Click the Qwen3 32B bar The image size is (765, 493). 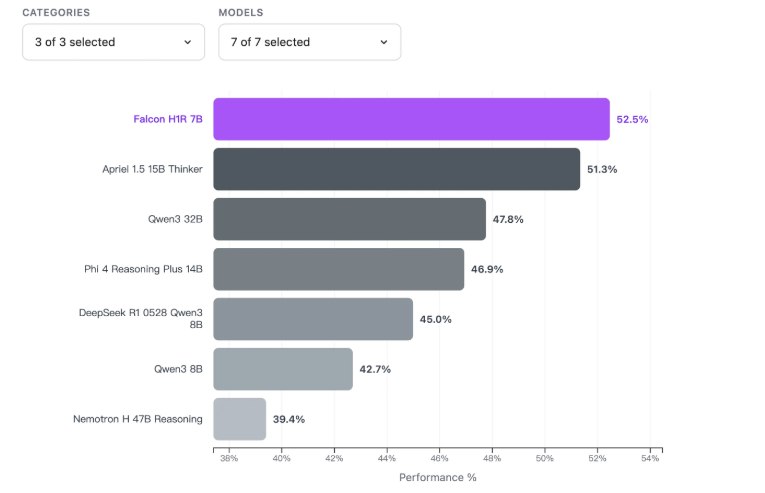[x=349, y=219]
